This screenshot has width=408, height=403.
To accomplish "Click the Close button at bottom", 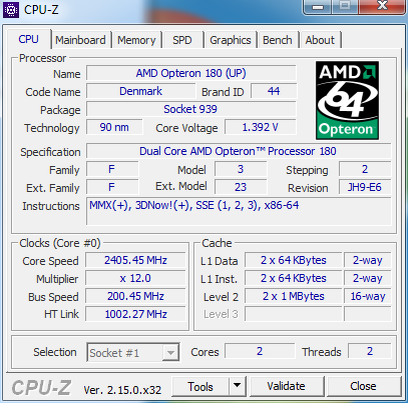I will pos(363,386).
